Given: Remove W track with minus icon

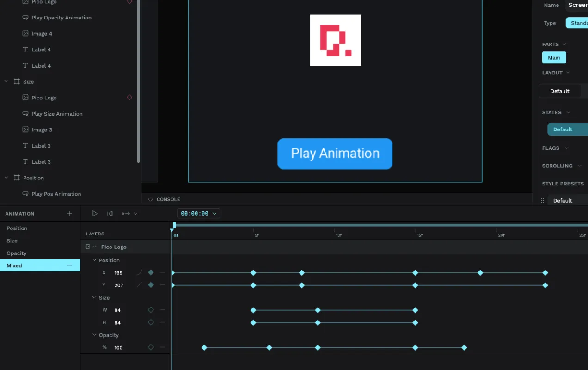Looking at the screenshot, I should tap(162, 310).
